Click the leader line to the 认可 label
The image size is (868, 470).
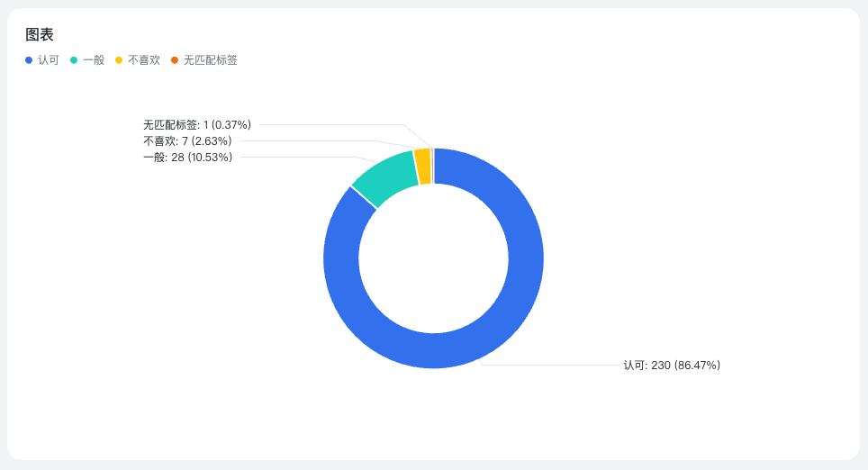point(549,366)
